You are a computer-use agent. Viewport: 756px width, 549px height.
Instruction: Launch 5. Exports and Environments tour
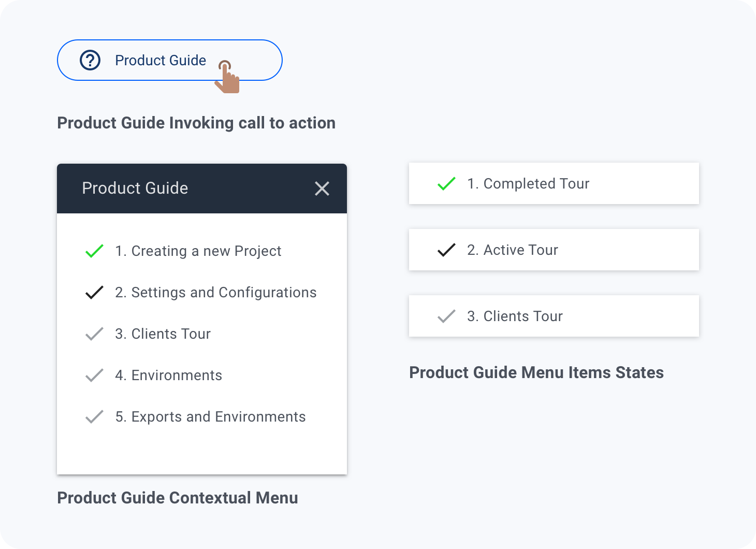click(x=211, y=417)
